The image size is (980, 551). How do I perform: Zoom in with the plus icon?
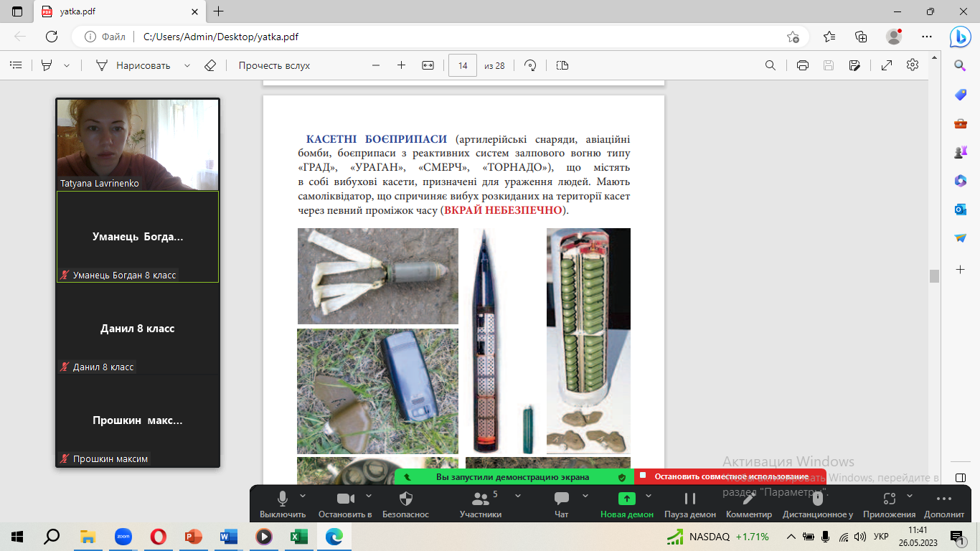401,65
